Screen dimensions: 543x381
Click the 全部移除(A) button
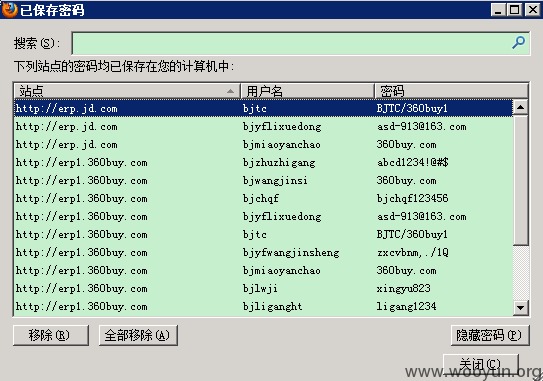(138, 335)
